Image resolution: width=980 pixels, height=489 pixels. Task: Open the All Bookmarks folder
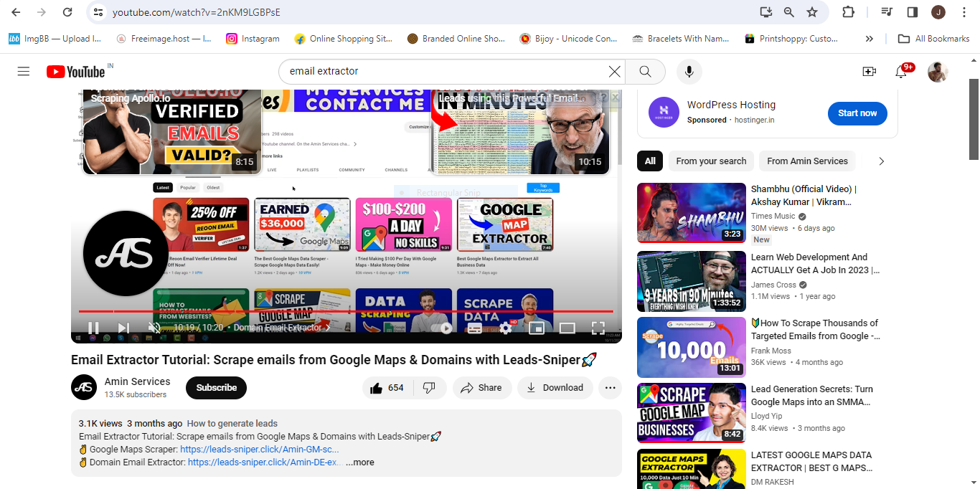(x=934, y=39)
